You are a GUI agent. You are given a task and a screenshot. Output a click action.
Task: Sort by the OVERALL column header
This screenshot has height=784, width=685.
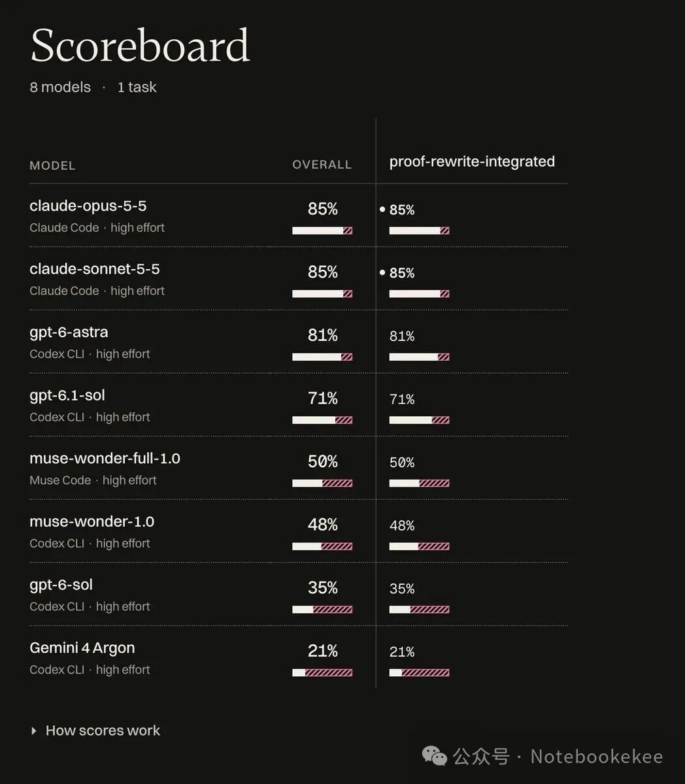(322, 165)
